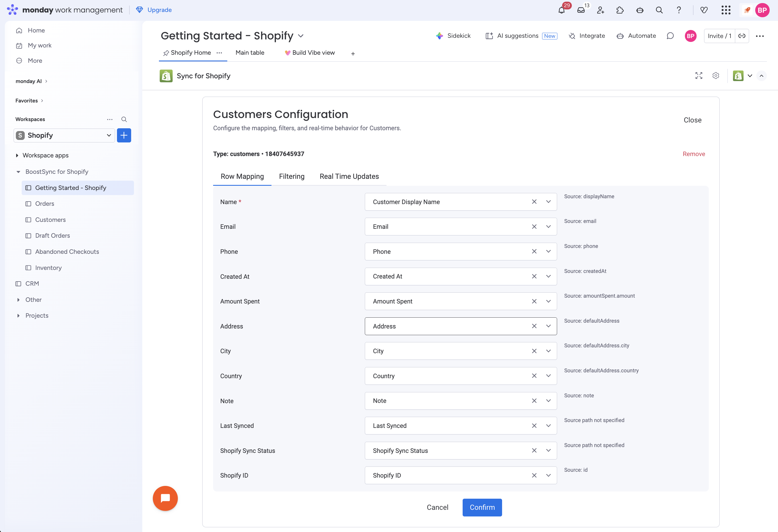Open the automations robot icon in top bar
The height and width of the screenshot is (532, 778).
pos(640,10)
